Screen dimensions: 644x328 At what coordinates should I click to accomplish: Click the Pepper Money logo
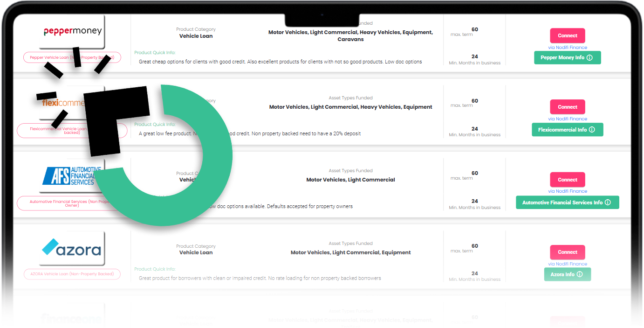(72, 32)
